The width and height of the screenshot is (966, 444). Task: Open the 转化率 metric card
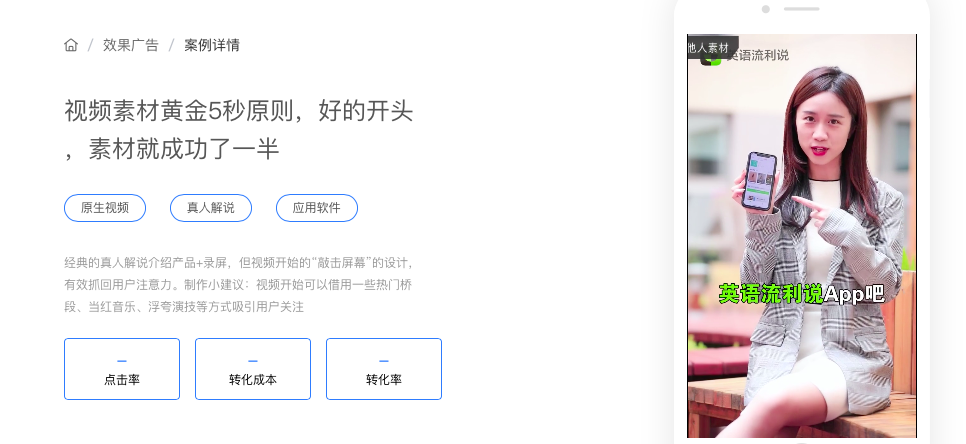[x=384, y=369]
